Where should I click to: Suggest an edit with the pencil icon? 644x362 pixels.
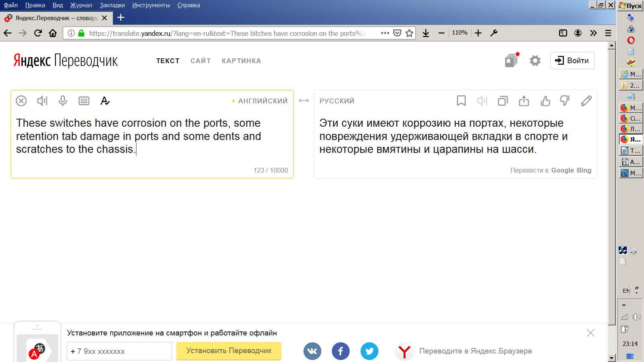pyautogui.click(x=586, y=101)
